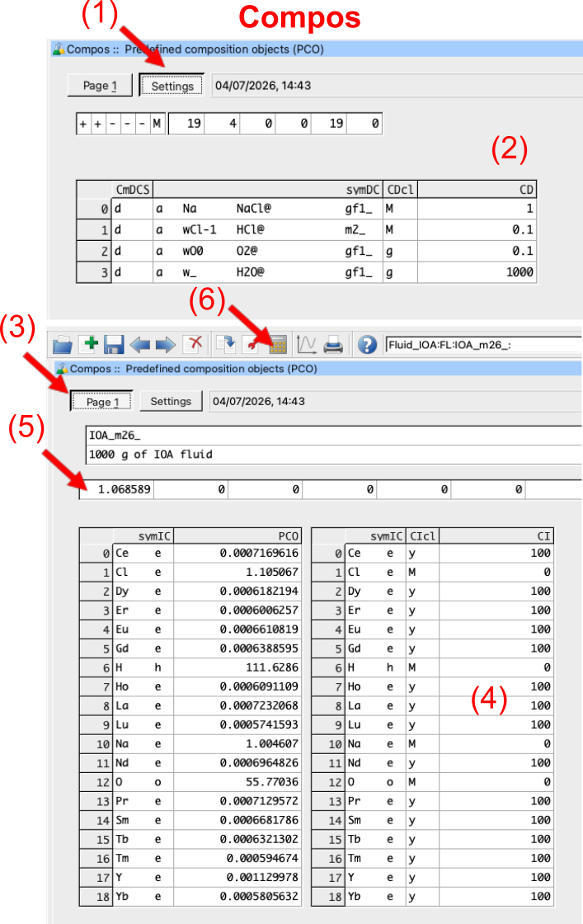This screenshot has height=924, width=583.
Task: Print the record using the printer icon
Action: tap(333, 345)
